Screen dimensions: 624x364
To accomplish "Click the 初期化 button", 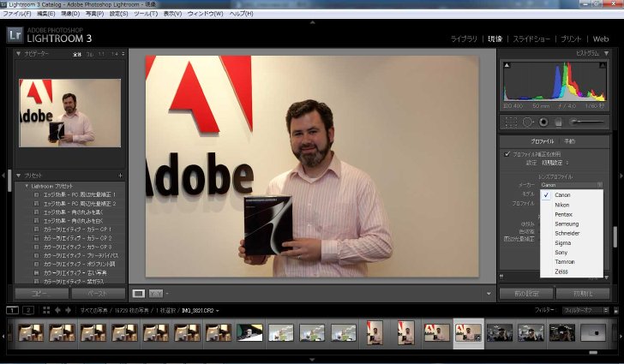I will [x=583, y=294].
